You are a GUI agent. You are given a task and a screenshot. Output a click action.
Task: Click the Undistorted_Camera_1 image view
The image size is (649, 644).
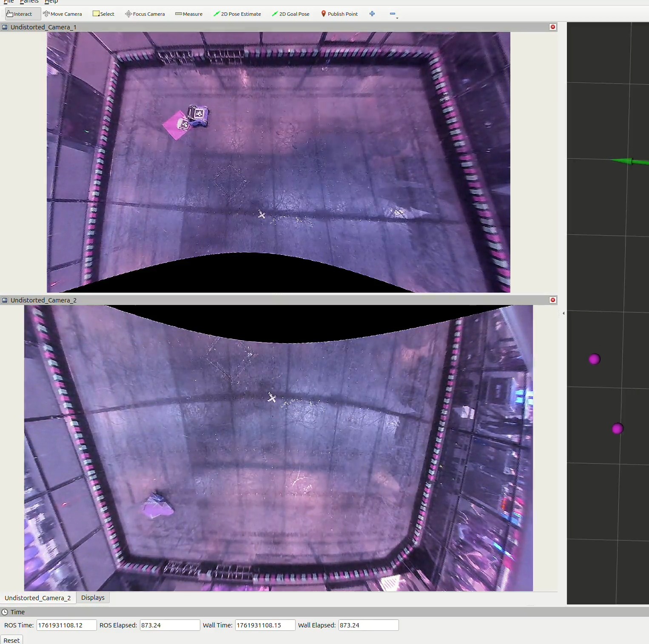pos(279,162)
